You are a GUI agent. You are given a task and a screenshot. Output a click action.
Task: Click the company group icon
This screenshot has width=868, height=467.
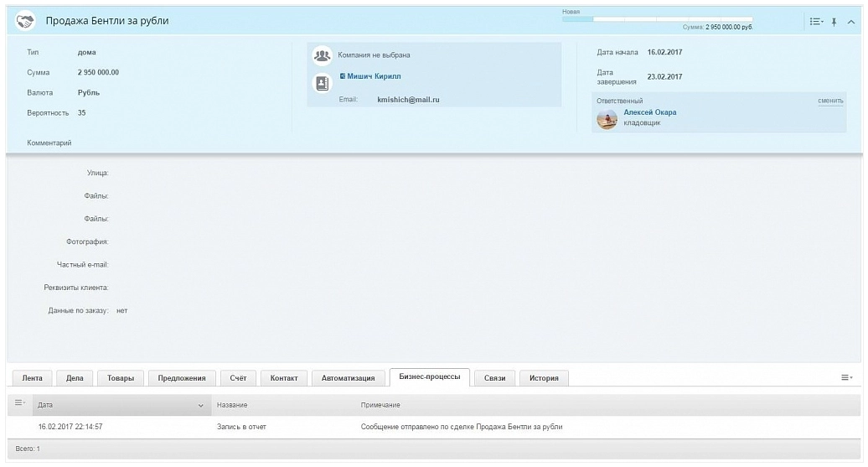[322, 55]
